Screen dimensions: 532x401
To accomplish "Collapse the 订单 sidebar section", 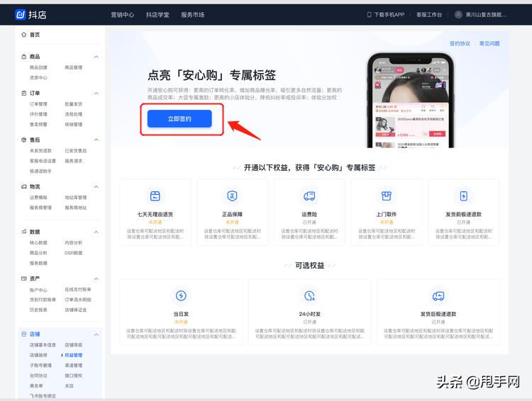I will pos(96,94).
